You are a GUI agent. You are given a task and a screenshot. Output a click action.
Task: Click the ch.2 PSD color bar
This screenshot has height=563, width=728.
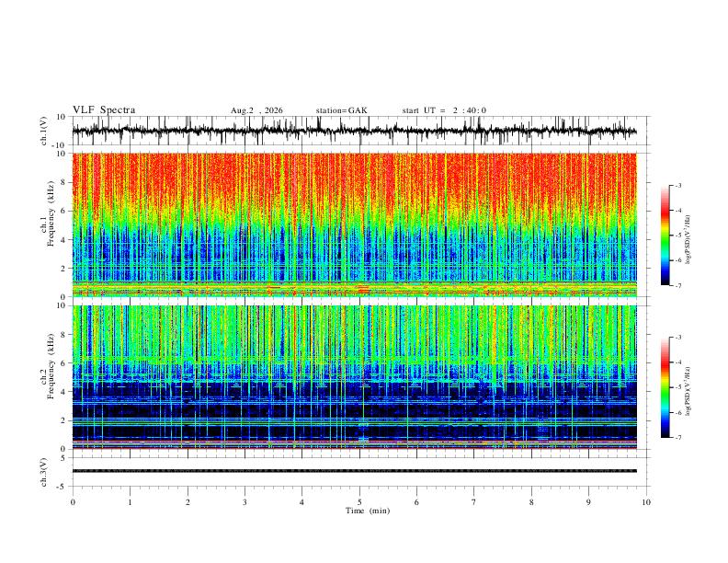[x=665, y=387]
